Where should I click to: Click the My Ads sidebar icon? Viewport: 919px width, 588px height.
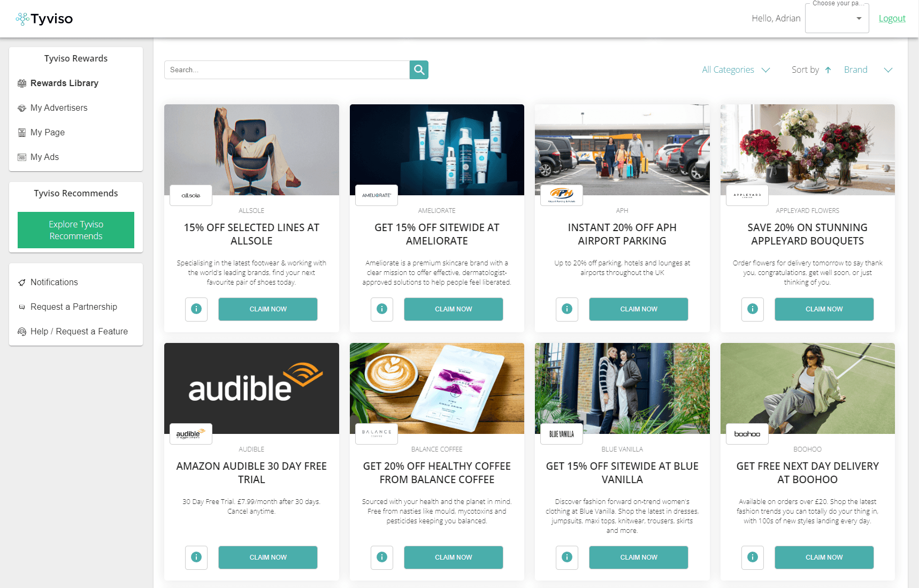click(x=22, y=157)
